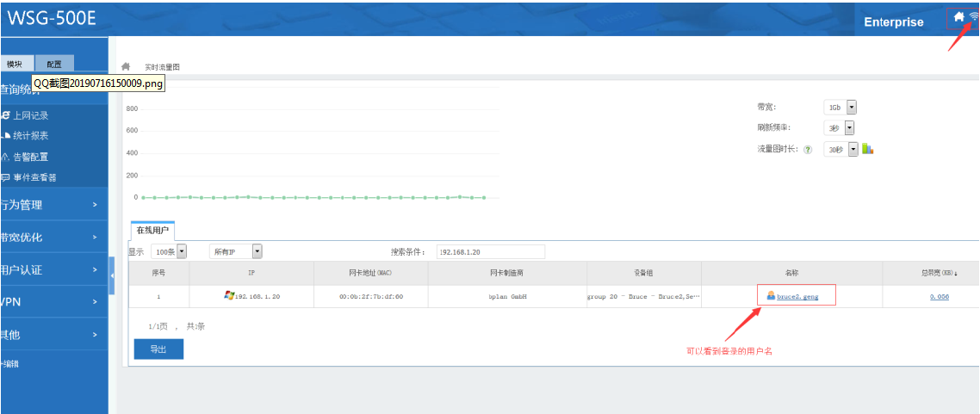Click the Windows icon beside 192.168.1.20
The image size is (980, 414).
pos(228,295)
